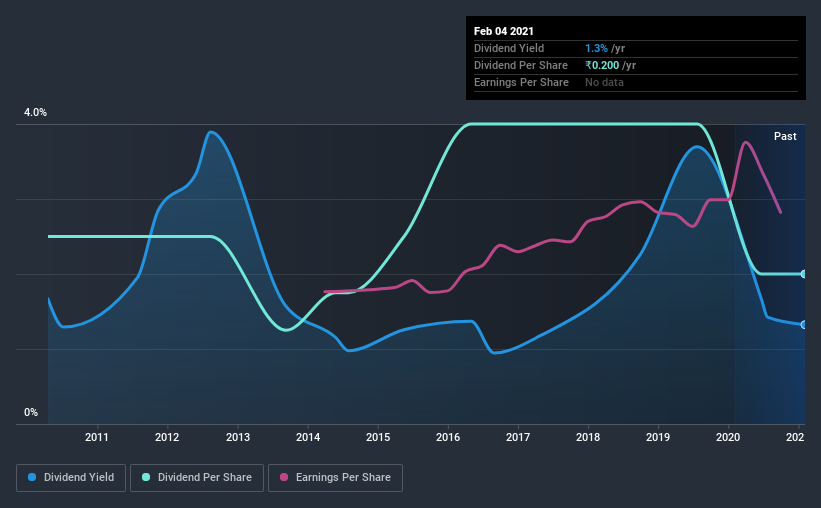Click the 2017 x-axis label
This screenshot has width=821, height=508.
[x=518, y=437]
